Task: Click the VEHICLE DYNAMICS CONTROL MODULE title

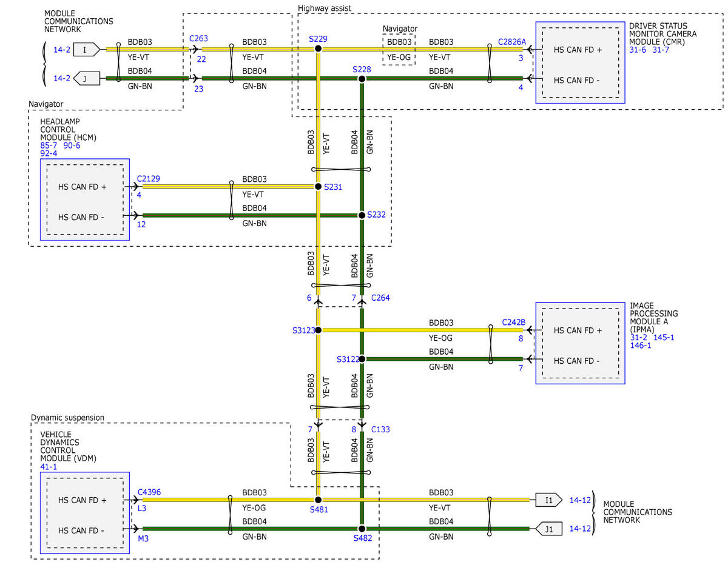Action: pos(68,447)
